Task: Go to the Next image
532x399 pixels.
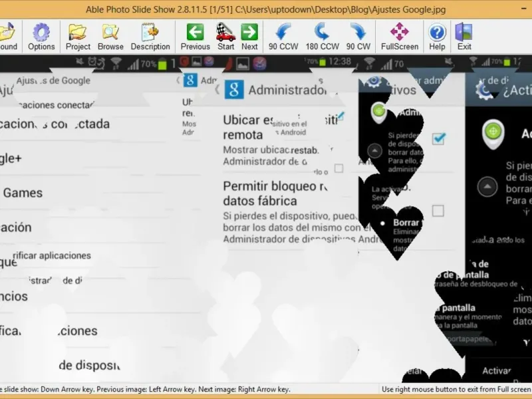Action: 249,37
